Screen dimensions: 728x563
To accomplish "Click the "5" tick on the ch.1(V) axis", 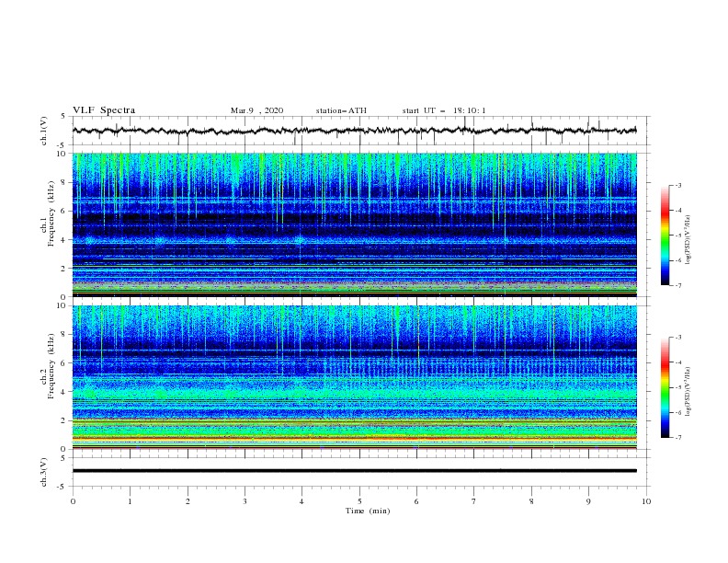I will [x=63, y=116].
